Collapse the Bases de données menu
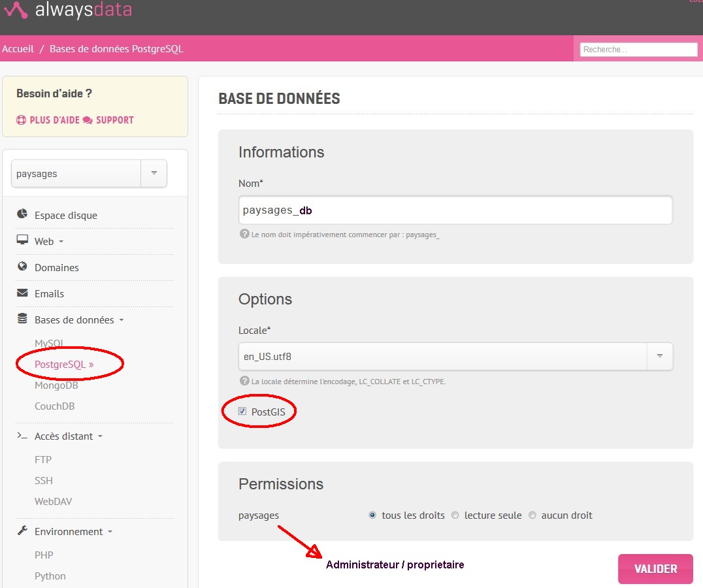The width and height of the screenshot is (703, 588). point(79,320)
